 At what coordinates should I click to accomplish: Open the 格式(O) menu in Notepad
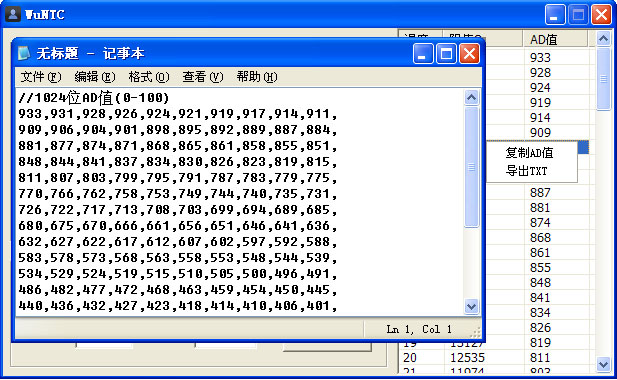149,77
